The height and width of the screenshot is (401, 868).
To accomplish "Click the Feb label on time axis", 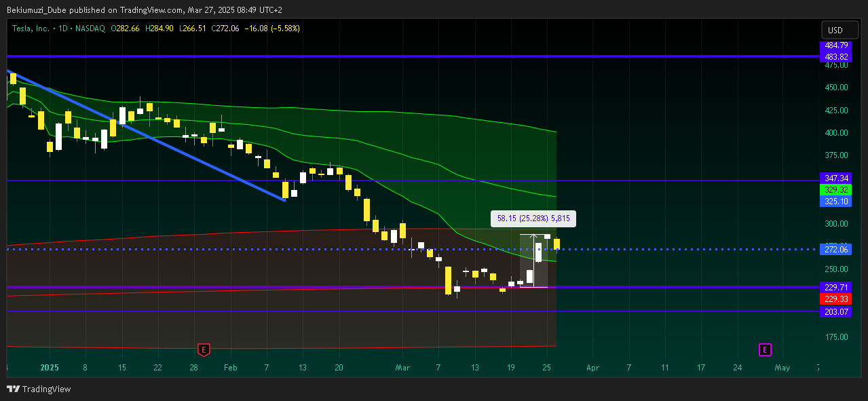I will 230,368.
